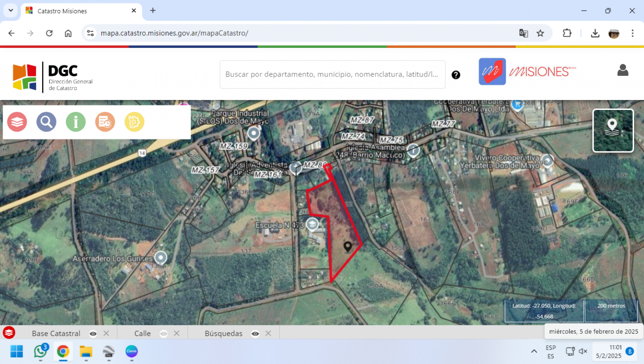
Task: Click the 200 metros scale indicator
Action: point(611,311)
